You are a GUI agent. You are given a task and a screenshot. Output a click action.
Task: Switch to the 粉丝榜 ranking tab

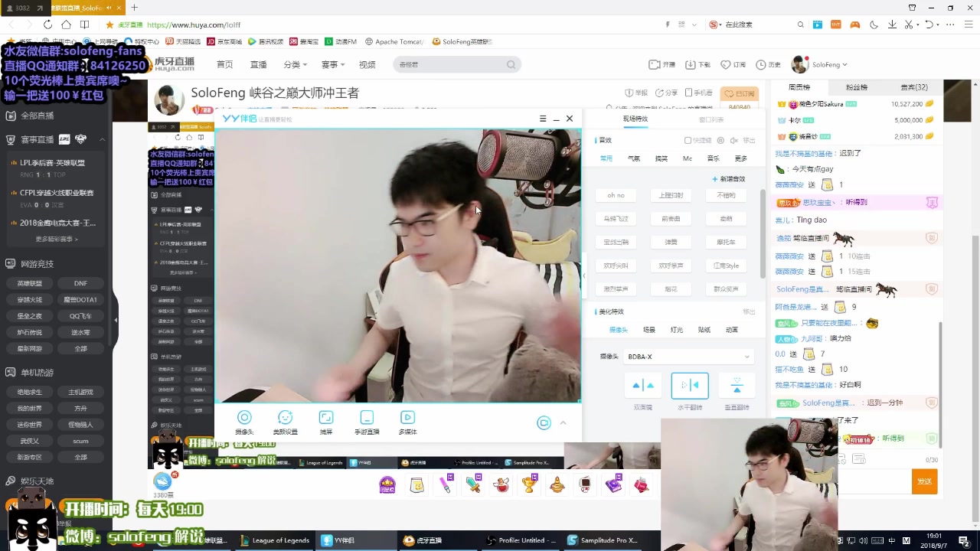[x=857, y=87]
